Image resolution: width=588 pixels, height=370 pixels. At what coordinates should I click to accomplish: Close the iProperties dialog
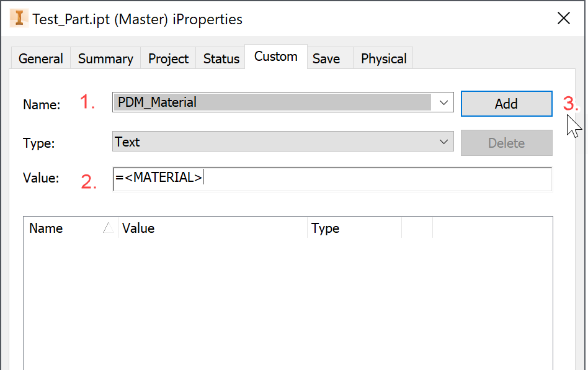click(563, 18)
